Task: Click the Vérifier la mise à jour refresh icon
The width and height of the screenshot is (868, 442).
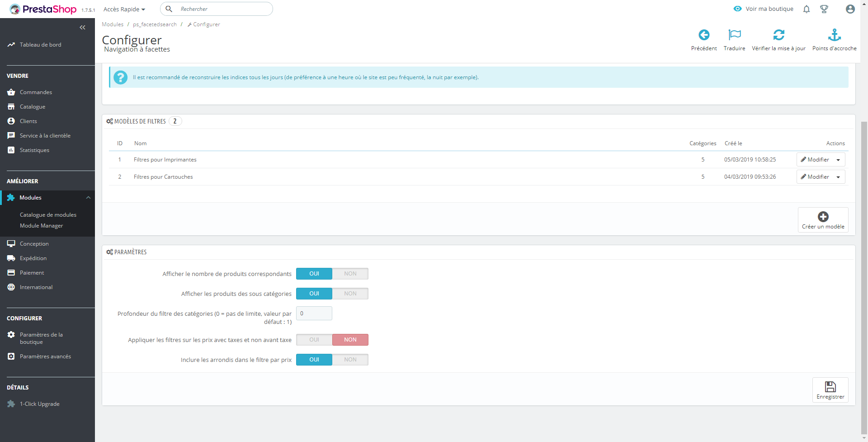Action: [x=778, y=35]
